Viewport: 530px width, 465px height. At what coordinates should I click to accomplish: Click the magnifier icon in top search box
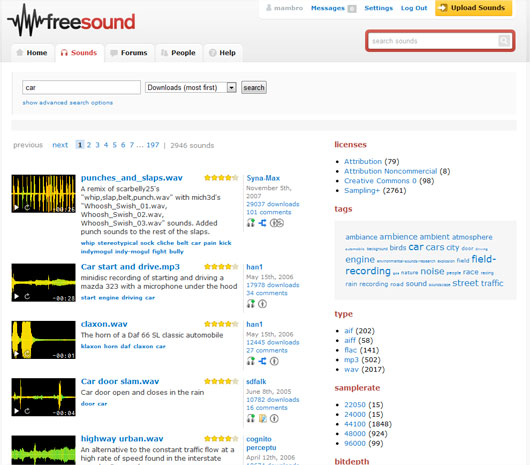pos(504,41)
